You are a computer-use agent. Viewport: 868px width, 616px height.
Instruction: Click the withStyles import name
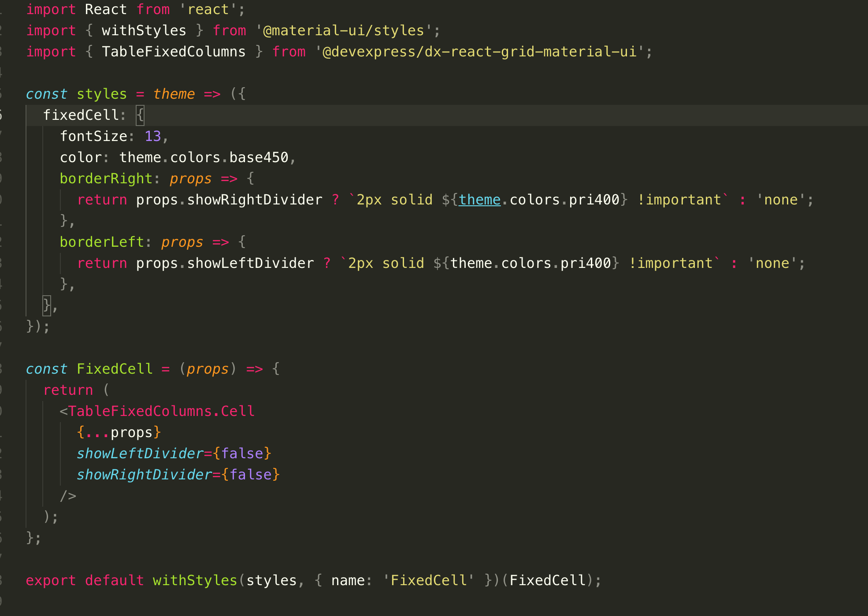point(143,30)
